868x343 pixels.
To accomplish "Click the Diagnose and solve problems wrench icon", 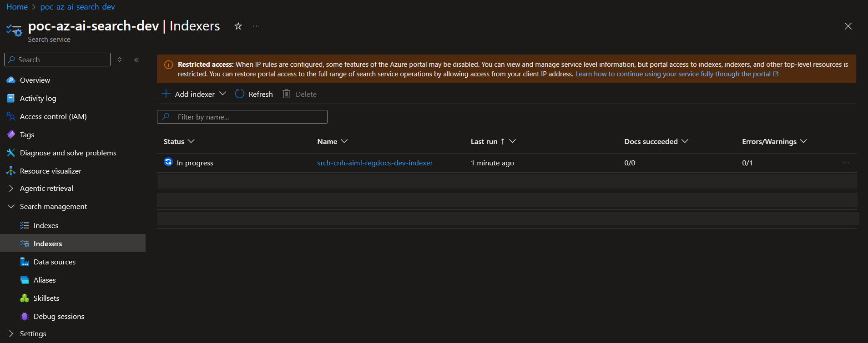I will pos(11,153).
